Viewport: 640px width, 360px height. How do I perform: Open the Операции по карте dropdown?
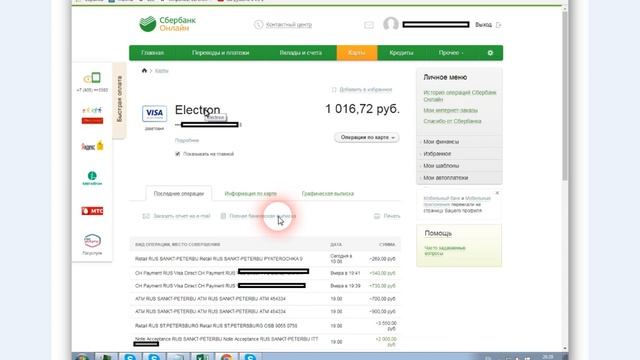[x=367, y=138]
